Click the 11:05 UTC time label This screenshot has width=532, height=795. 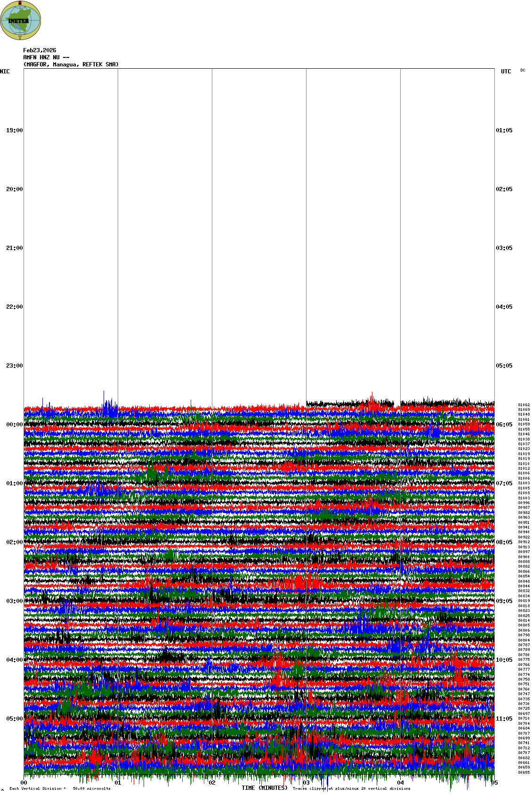(x=504, y=719)
